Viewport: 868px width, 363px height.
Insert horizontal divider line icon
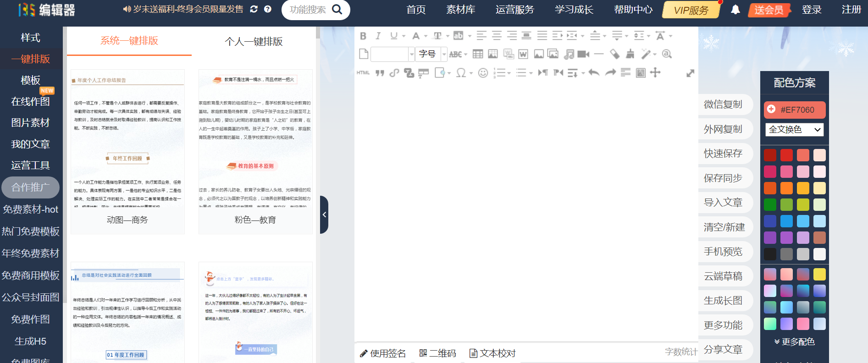(598, 54)
